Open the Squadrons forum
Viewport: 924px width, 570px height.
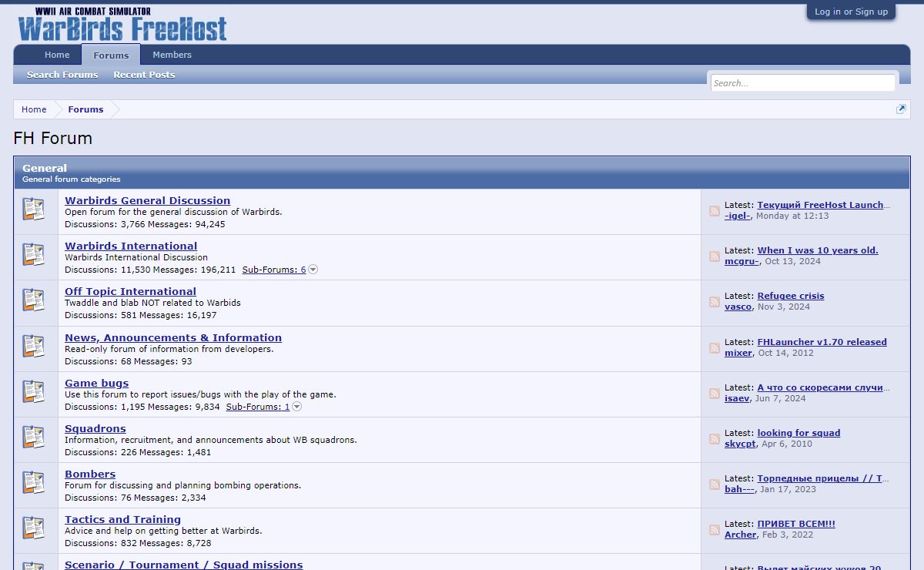pos(95,428)
